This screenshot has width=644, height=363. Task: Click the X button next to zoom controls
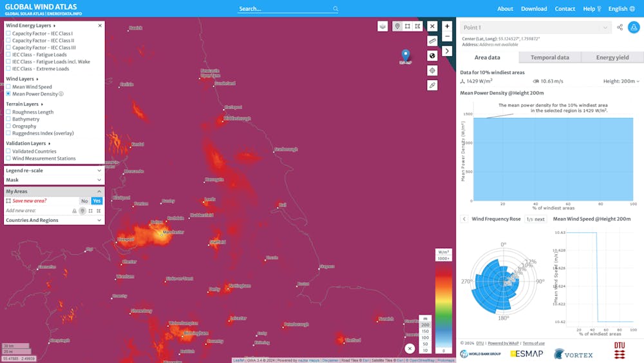[432, 26]
